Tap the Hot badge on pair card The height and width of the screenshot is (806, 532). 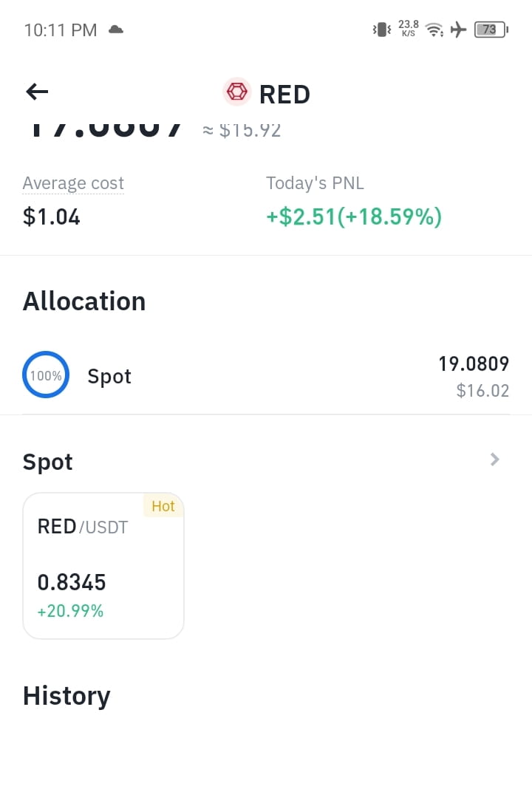pyautogui.click(x=163, y=506)
